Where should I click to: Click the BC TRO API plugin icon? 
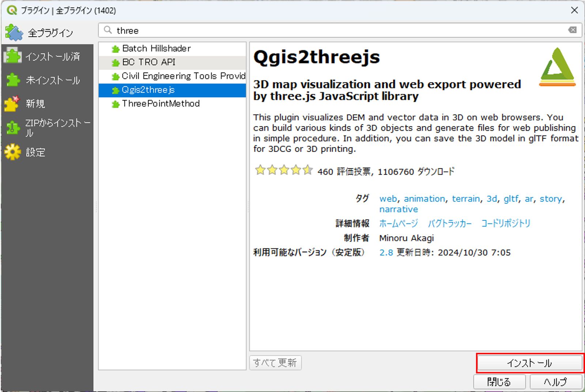[116, 63]
